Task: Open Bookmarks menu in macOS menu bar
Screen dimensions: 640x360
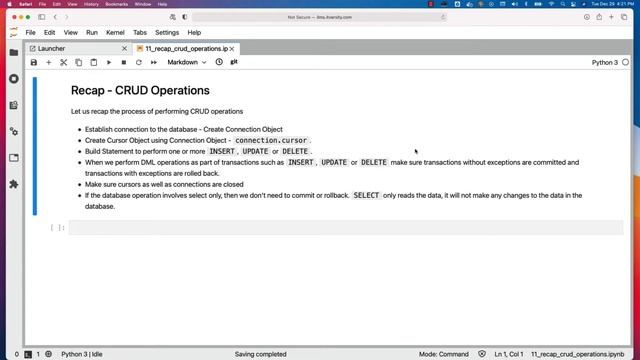Action: point(117,4)
